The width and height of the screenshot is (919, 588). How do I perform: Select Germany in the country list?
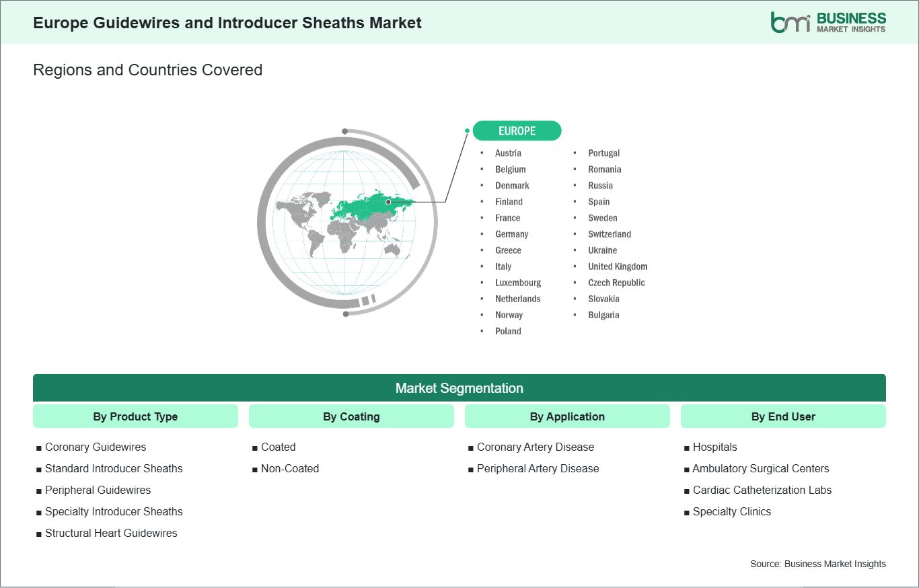[511, 234]
